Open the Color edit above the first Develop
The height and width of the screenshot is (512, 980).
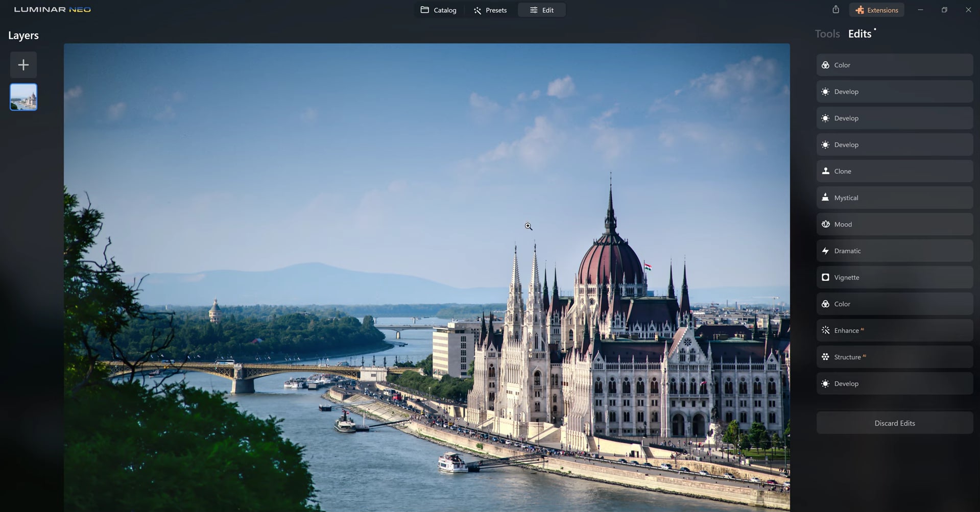point(895,65)
